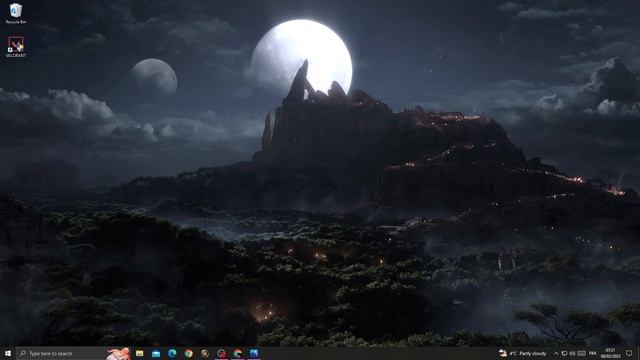This screenshot has width=640, height=360.
Task: Open the weather widget showing Partly cloudy
Action: (x=523, y=353)
